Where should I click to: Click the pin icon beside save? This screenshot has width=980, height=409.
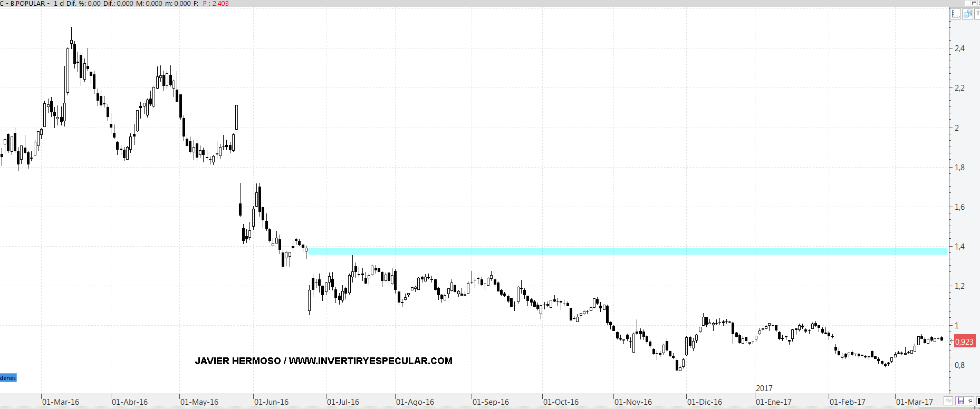pyautogui.click(x=969, y=401)
